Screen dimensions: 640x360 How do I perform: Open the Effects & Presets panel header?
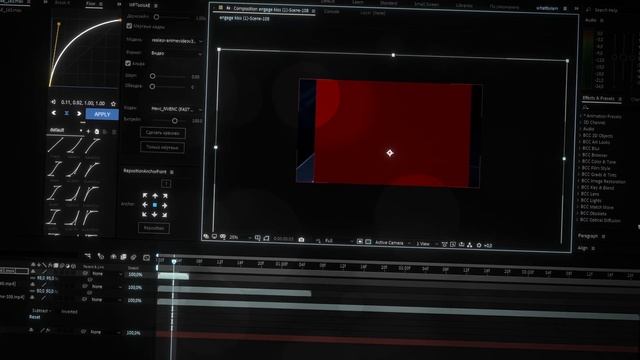(x=598, y=98)
